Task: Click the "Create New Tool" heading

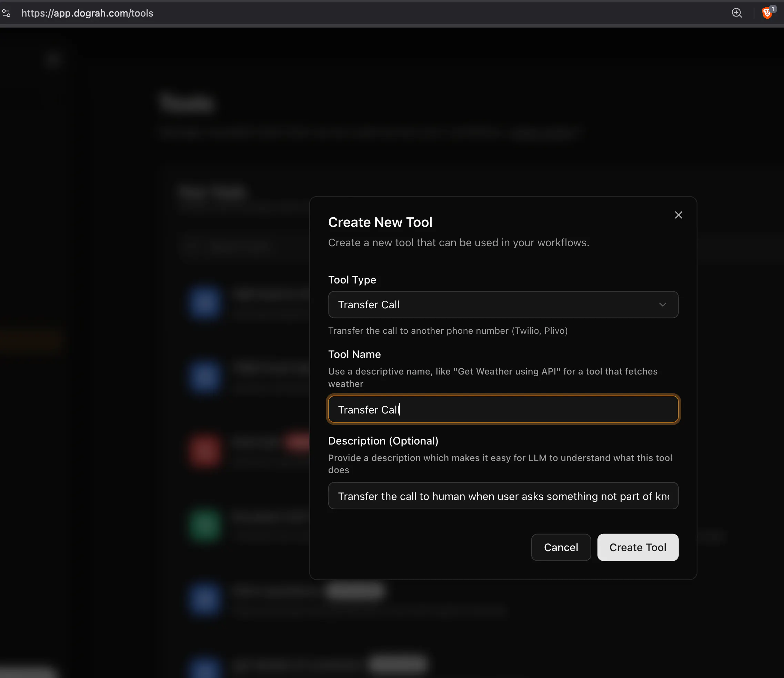Action: coord(380,222)
